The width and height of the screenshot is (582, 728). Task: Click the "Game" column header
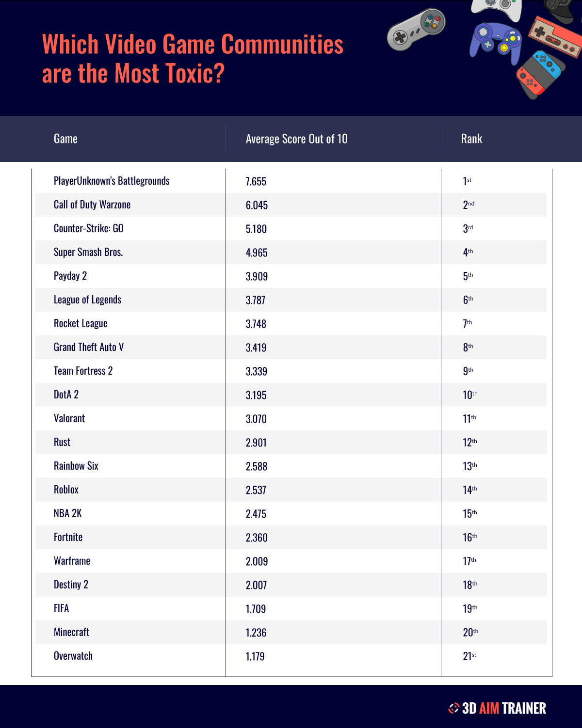click(x=65, y=139)
